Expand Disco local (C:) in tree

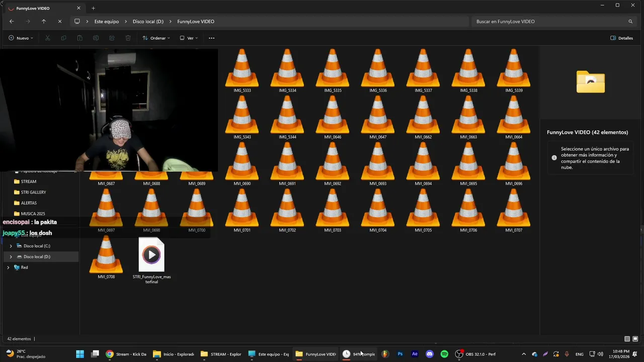[x=11, y=246]
